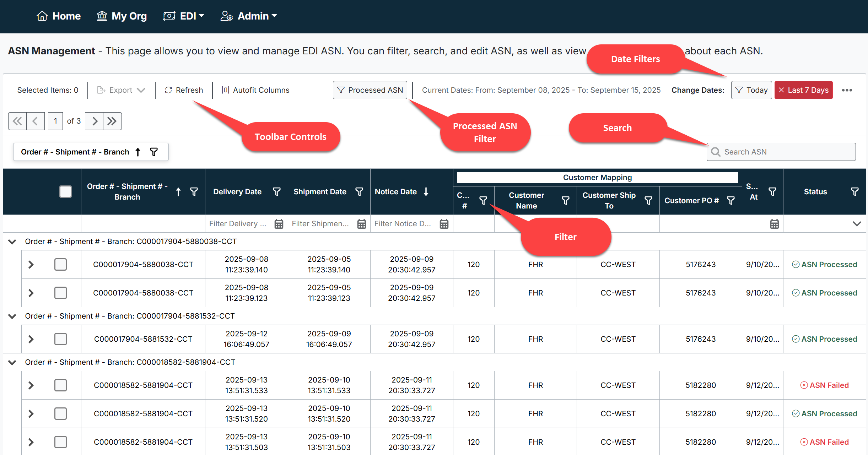This screenshot has width=868, height=455.
Task: Click the Delivery Date column filter icon
Action: click(x=276, y=192)
